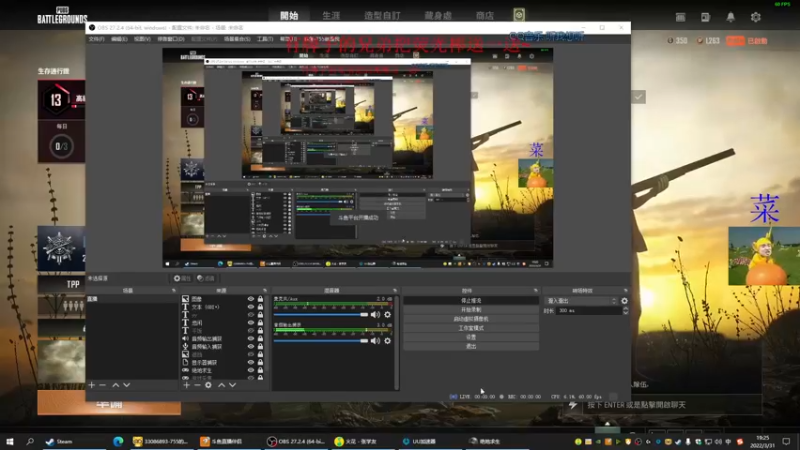Add a new source with plus icon
Image resolution: width=800 pixels, height=450 pixels.
click(x=187, y=385)
